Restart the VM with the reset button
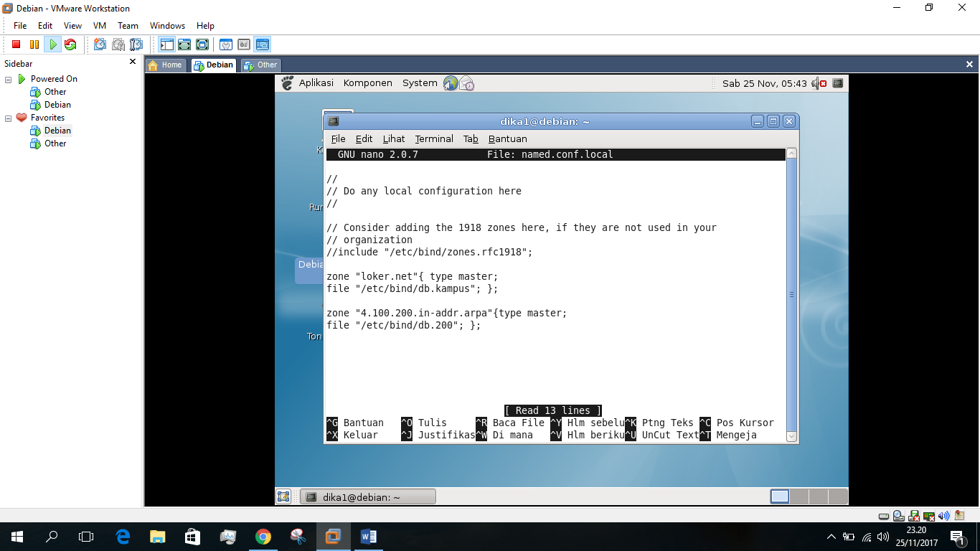 point(70,44)
